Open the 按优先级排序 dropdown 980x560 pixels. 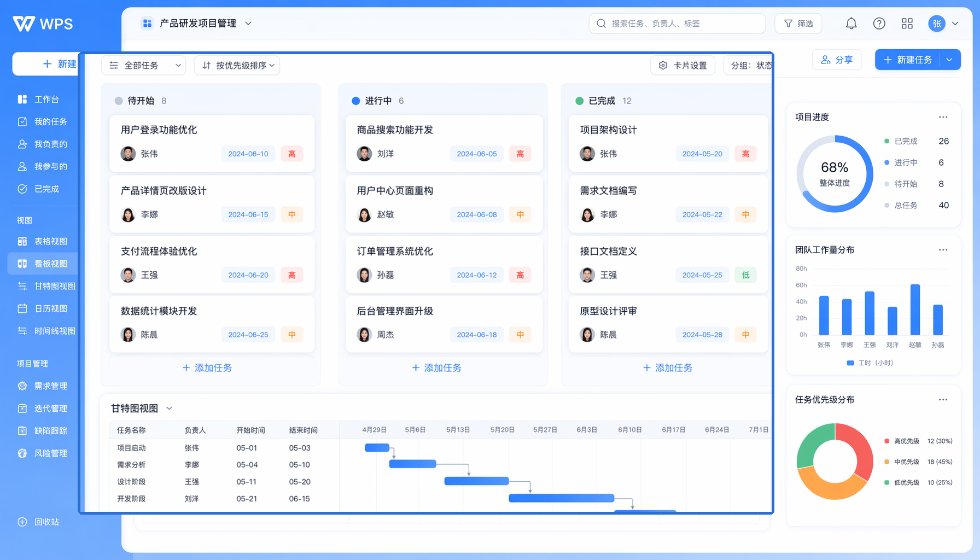click(237, 66)
